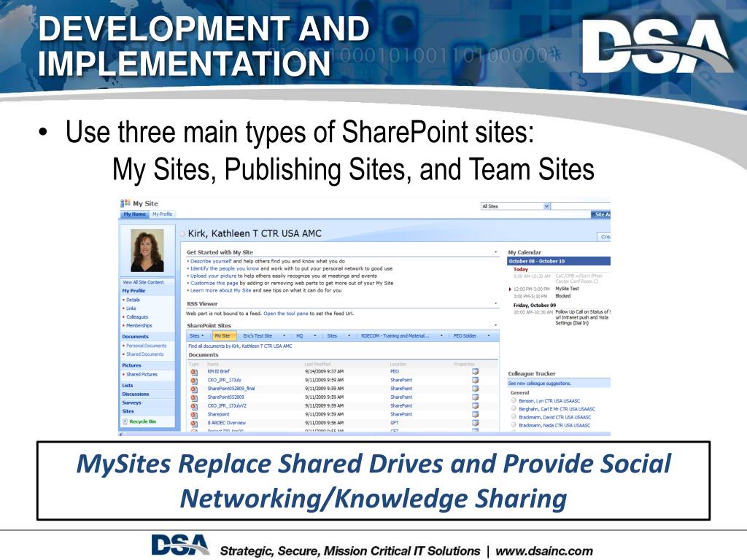
Task: Click presence indicator for Brackmann, David
Action: point(514,416)
